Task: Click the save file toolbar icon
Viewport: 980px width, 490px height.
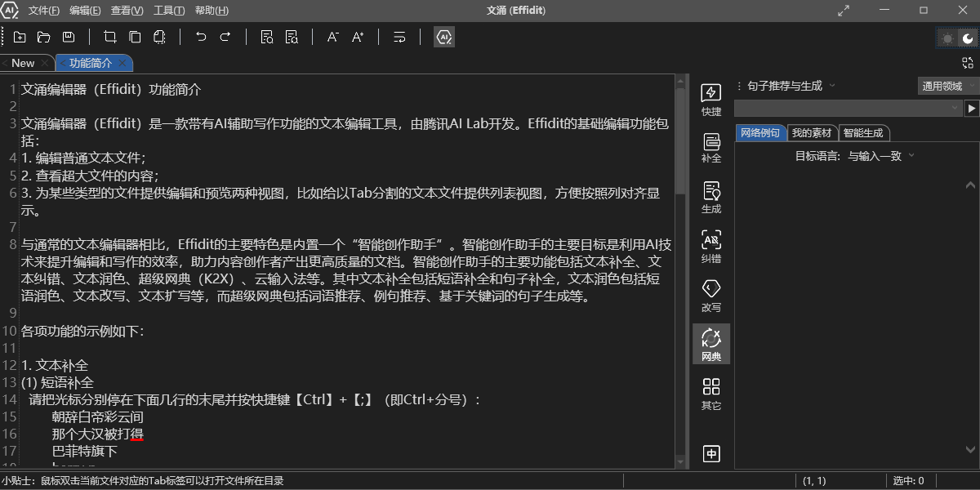Action: [69, 37]
